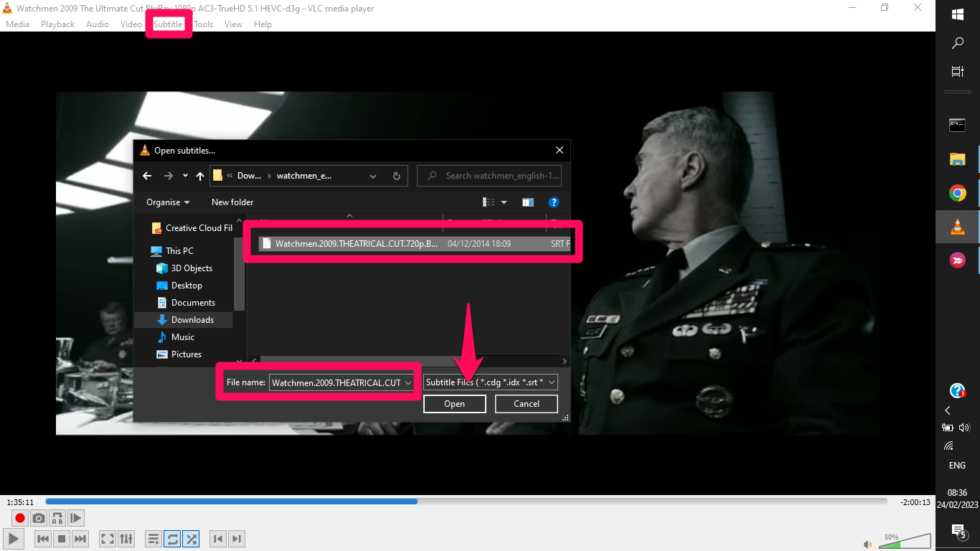The width and height of the screenshot is (980, 551).
Task: Select the Watchmen.2009.THEATRICAL.CUT subtitle file
Action: tap(415, 244)
